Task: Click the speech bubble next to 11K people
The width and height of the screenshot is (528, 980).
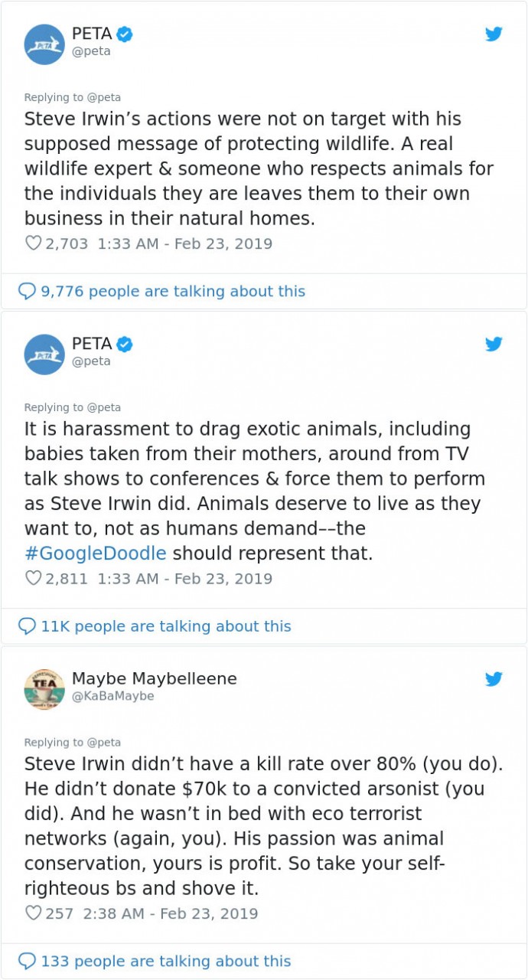Action: (27, 626)
